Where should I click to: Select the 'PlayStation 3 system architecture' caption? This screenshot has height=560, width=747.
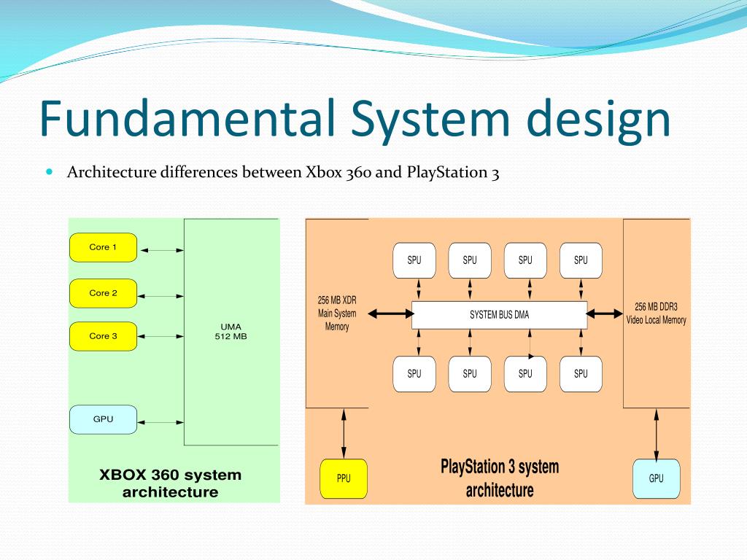[x=499, y=478]
